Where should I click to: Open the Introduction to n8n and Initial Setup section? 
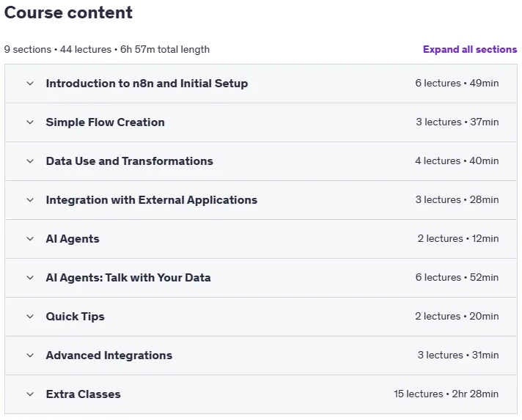click(x=147, y=84)
